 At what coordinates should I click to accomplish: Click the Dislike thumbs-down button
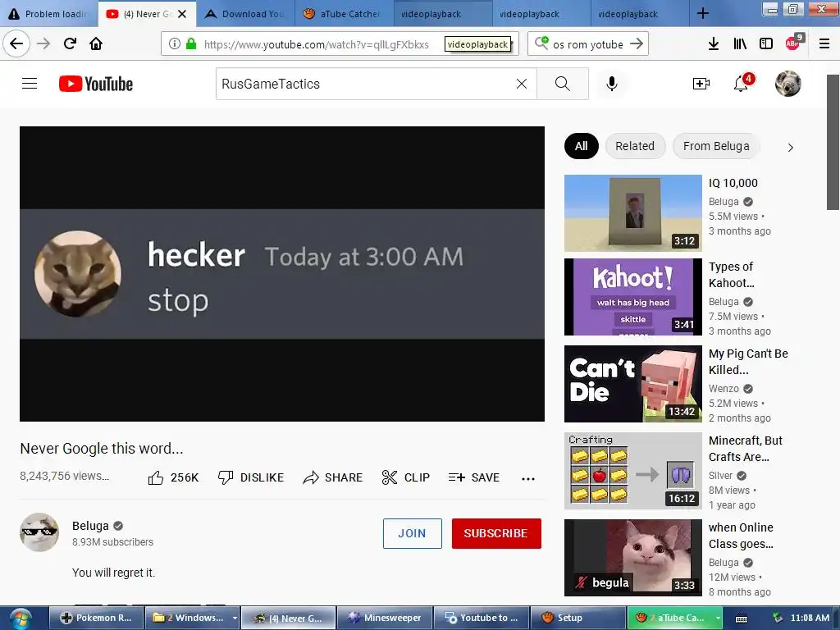point(251,477)
